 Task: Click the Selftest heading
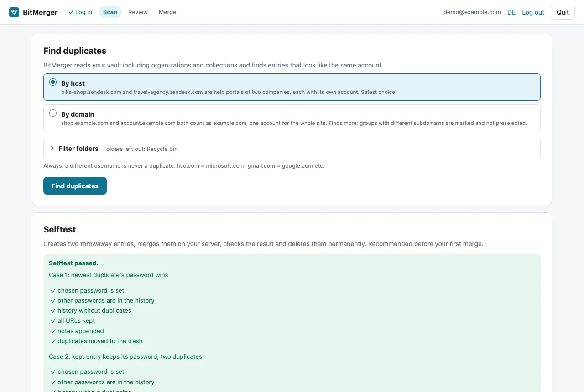60,229
